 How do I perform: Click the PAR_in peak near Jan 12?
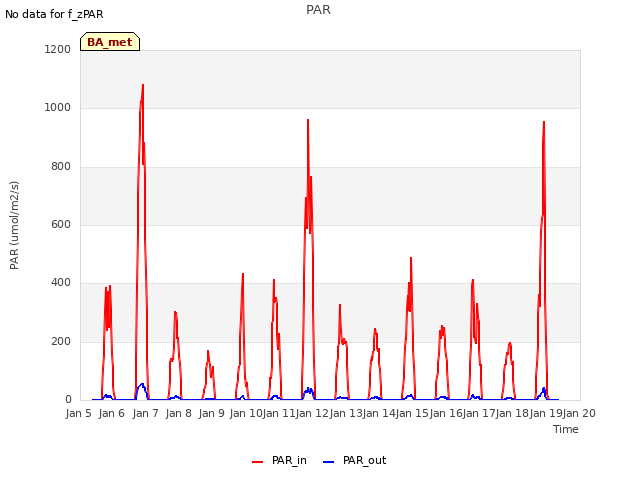click(x=308, y=120)
